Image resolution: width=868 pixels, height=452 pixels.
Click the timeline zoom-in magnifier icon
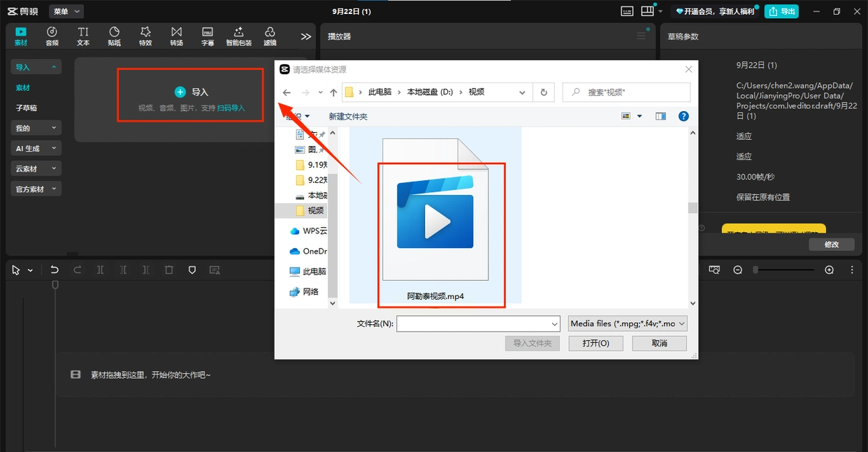[x=829, y=270]
